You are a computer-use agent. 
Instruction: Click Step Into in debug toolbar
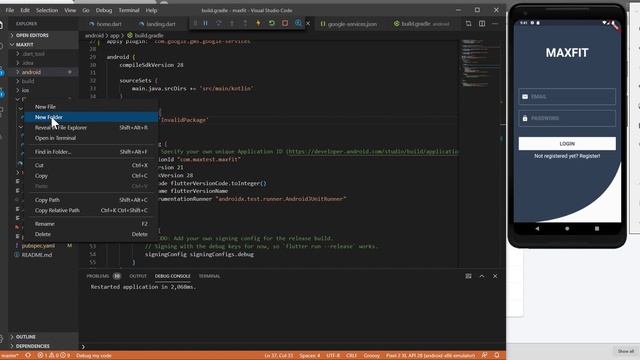(232, 24)
